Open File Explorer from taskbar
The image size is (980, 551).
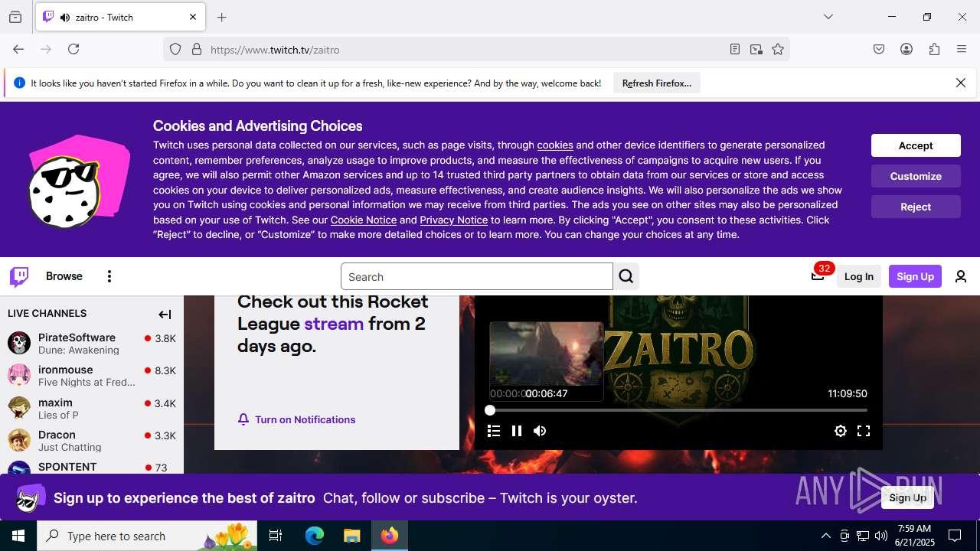[351, 536]
